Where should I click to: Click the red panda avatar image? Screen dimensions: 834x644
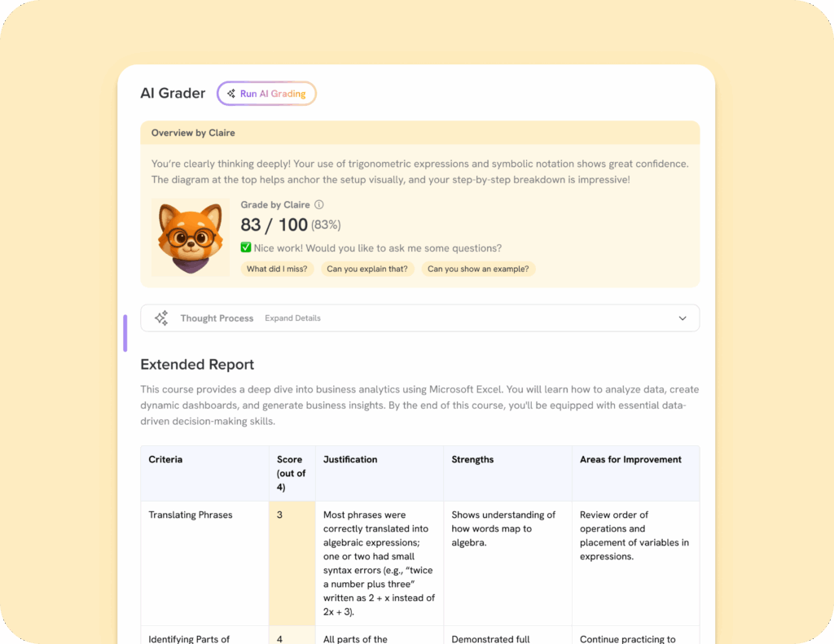[x=191, y=238]
